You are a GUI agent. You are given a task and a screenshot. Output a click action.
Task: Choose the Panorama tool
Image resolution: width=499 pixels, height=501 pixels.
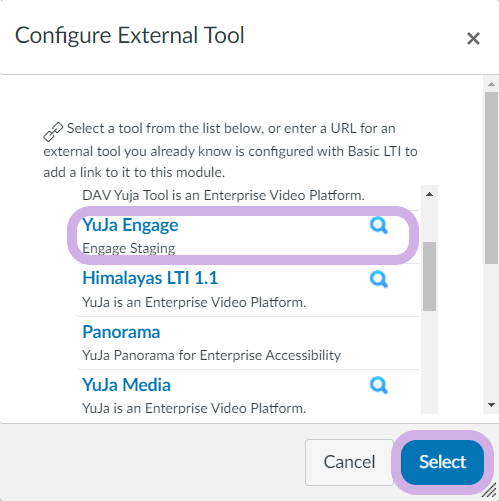coord(121,332)
